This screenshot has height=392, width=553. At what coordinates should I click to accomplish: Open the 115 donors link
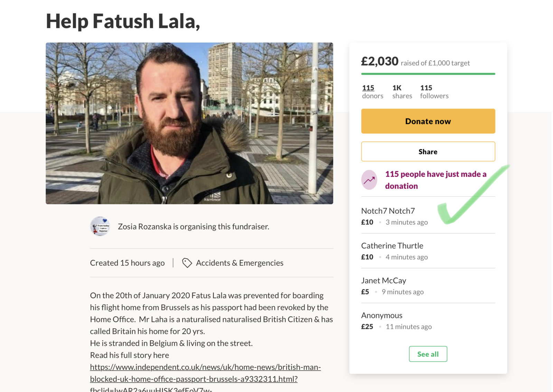coord(368,88)
